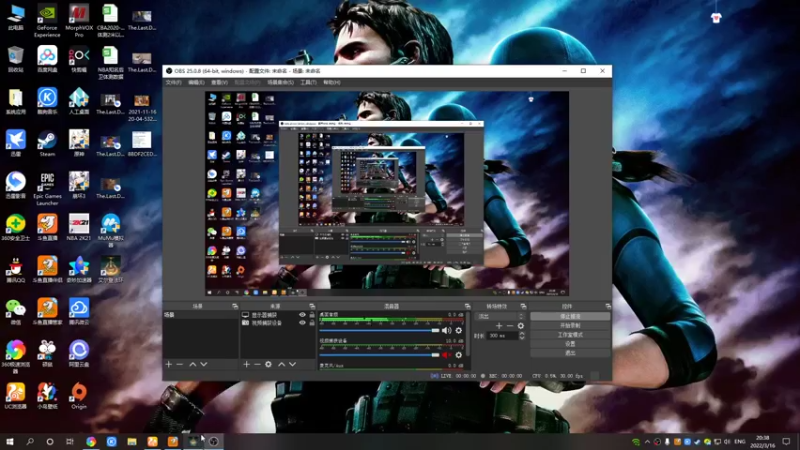This screenshot has width=800, height=450.
Task: Add a new scene with plus icon
Action: pos(169,364)
